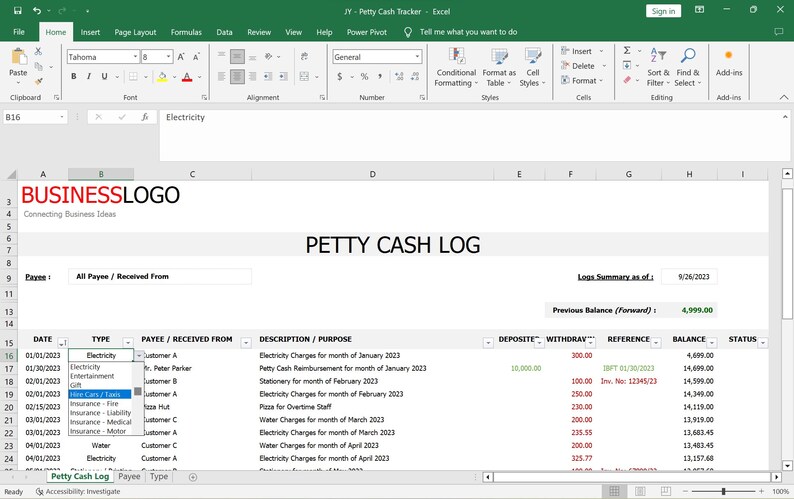Cut selection with the scissors icon

click(38, 51)
